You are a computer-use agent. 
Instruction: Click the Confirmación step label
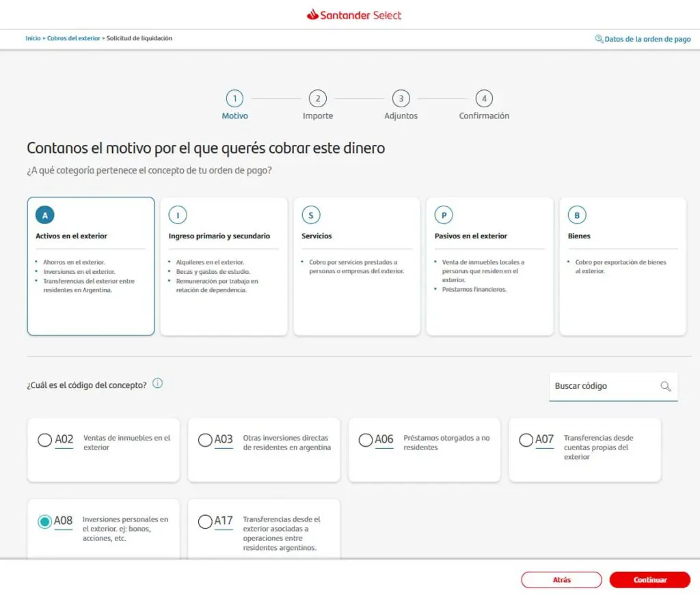[x=484, y=116]
